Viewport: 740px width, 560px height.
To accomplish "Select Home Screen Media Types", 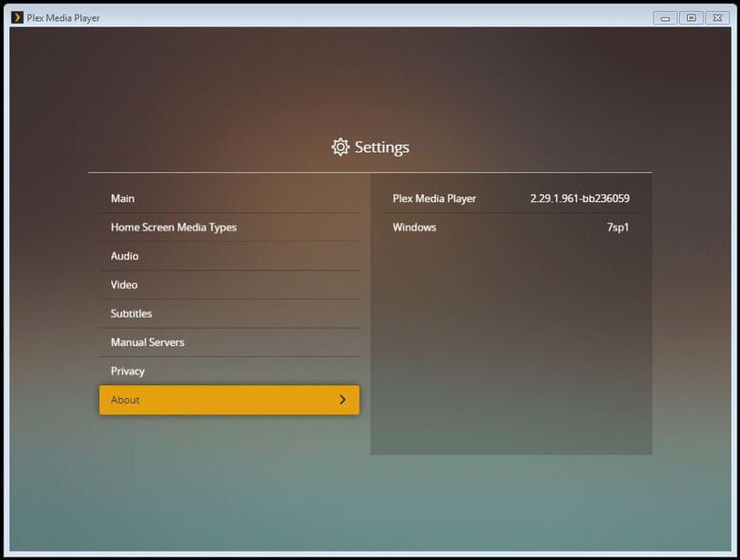I will (228, 227).
